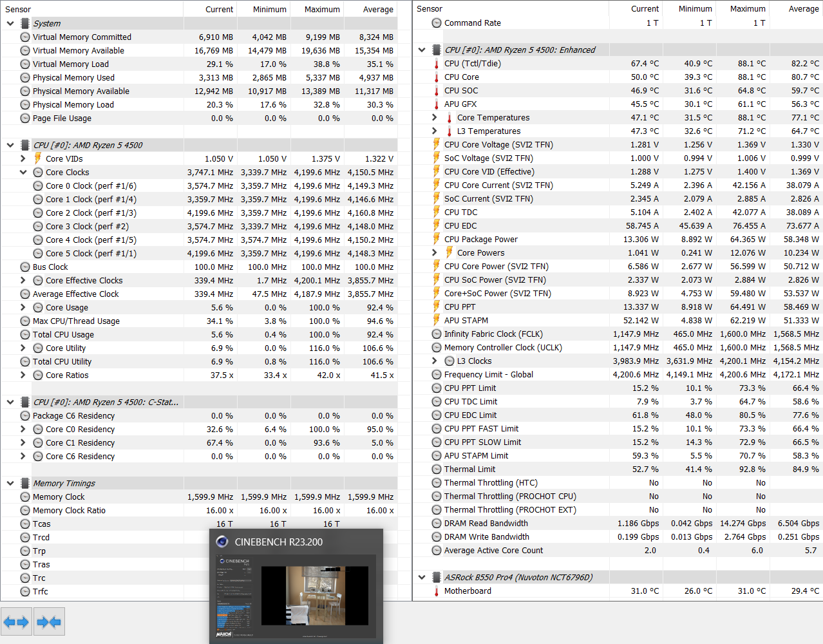The width and height of the screenshot is (823, 644).
Task: Click the lightning icon beside CPU Core Voltage
Action: 437,144
